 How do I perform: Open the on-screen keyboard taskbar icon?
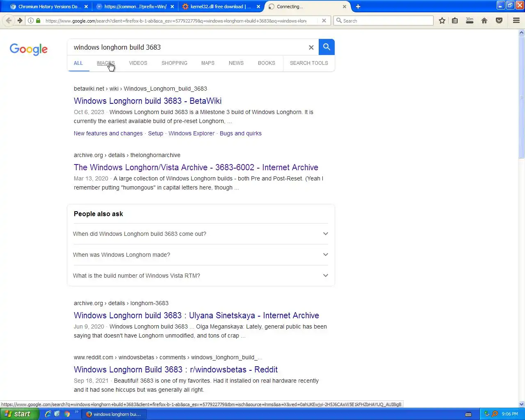468,414
